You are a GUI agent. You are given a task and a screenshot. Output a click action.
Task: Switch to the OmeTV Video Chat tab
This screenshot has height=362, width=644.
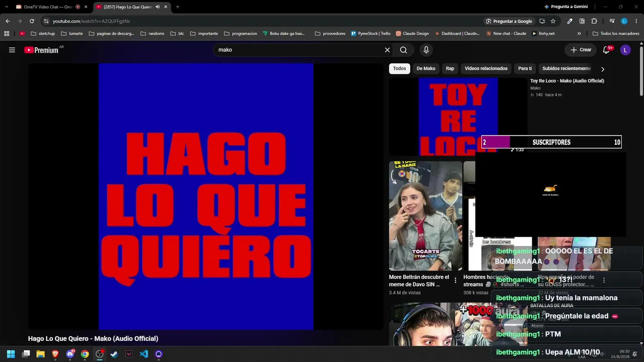(x=48, y=7)
